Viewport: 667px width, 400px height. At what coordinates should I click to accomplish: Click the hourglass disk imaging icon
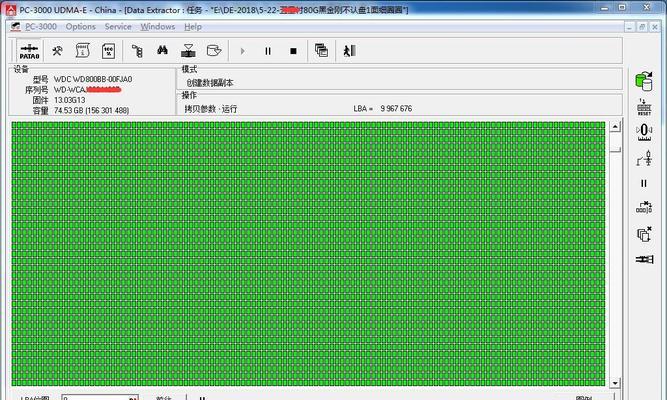(188, 51)
